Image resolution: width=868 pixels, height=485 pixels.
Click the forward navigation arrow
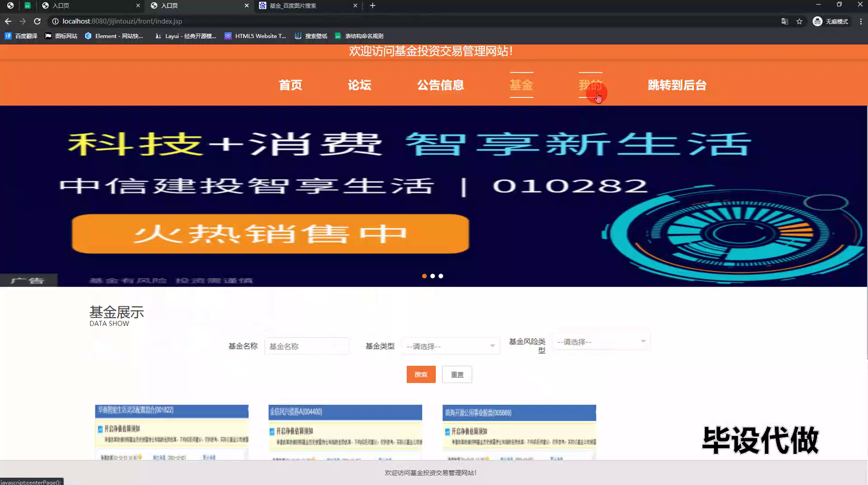(23, 21)
